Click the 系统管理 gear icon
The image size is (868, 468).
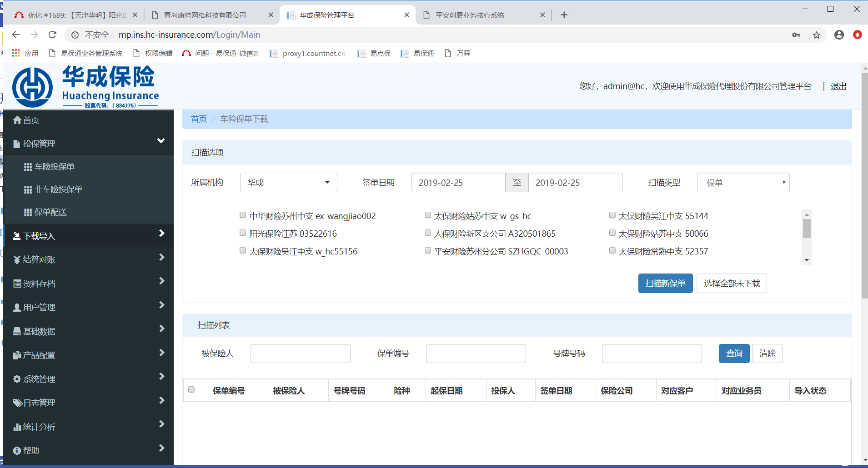17,379
